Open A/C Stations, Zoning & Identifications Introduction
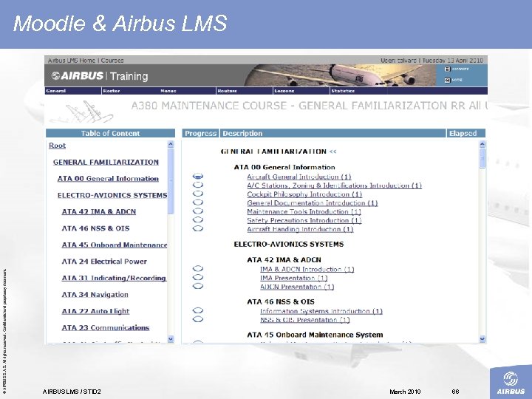 point(334,185)
